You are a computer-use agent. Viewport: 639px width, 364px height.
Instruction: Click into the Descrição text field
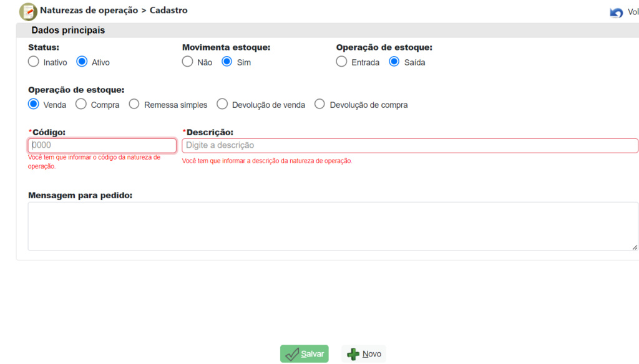[409, 145]
